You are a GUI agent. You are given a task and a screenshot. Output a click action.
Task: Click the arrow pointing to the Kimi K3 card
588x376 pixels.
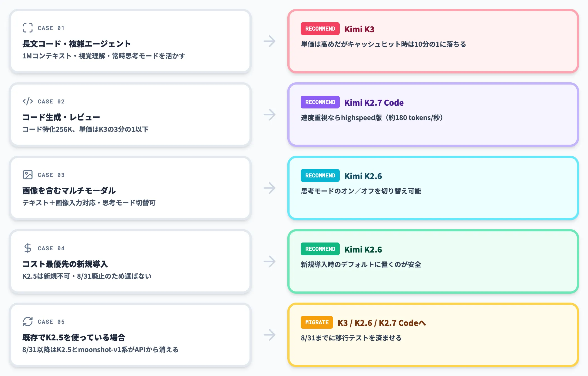tap(269, 41)
